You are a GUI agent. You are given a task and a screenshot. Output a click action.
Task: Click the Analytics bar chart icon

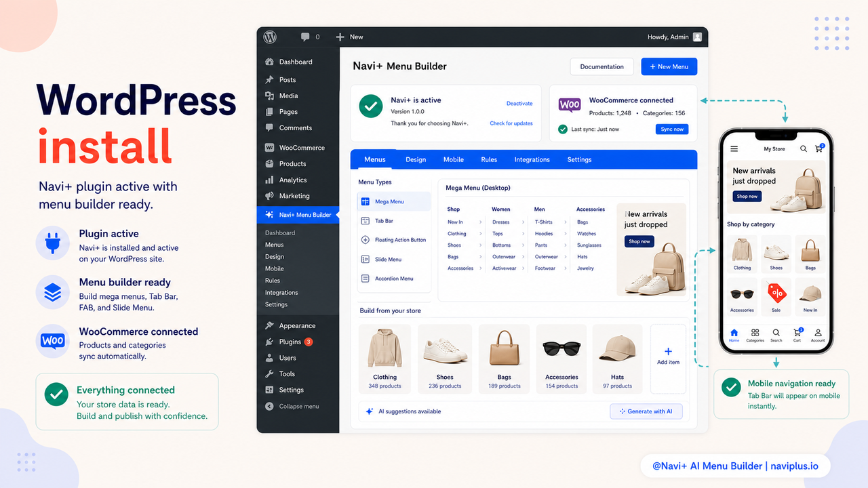[269, 180]
